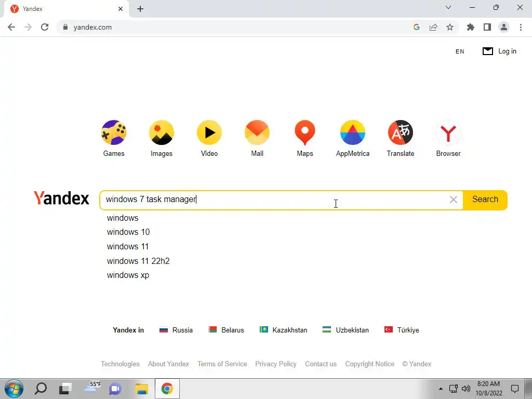This screenshot has width=532, height=399.
Task: Open Yandex Games service icon
Action: (114, 132)
